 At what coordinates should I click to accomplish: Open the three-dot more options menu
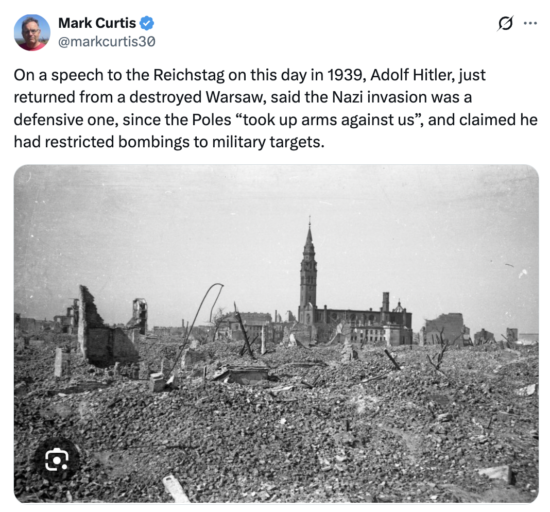(x=530, y=23)
